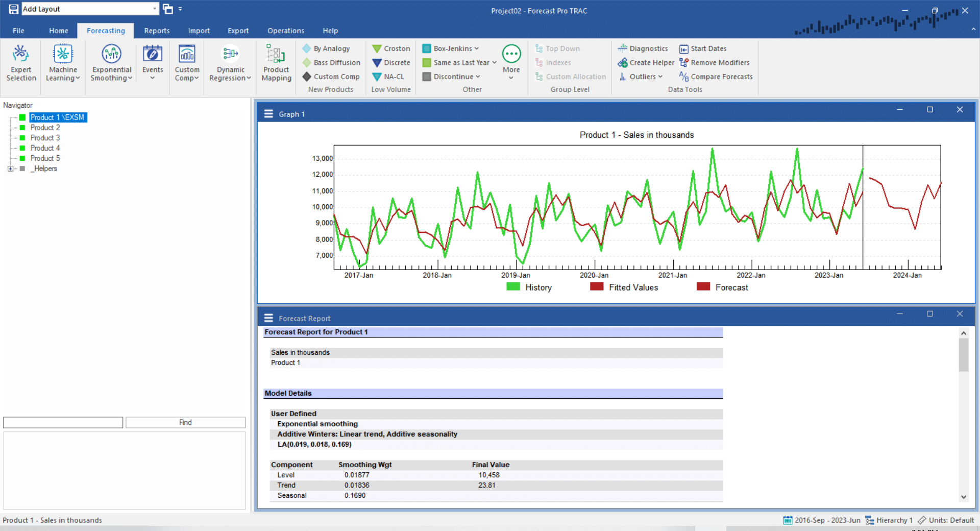Click Forecast Report scrollbar up arrow
980x531 pixels.
tap(964, 333)
